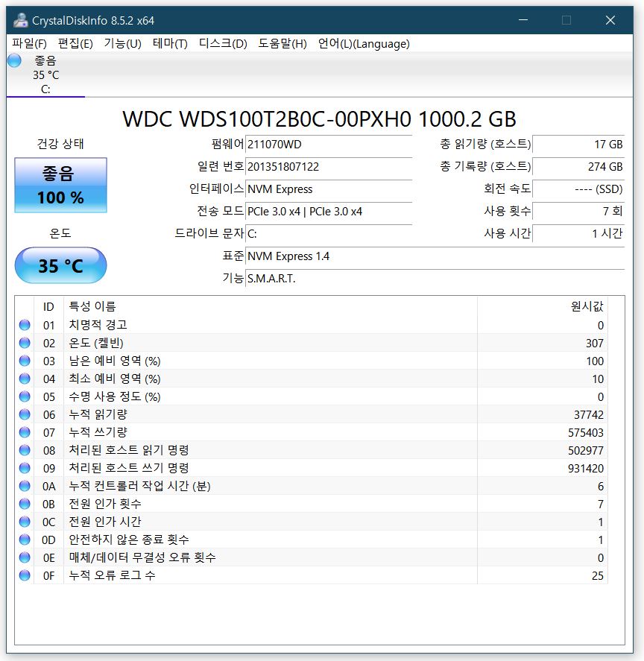Click status orb for row 08 호스트 읽기 명령
644x661 pixels.
25,450
